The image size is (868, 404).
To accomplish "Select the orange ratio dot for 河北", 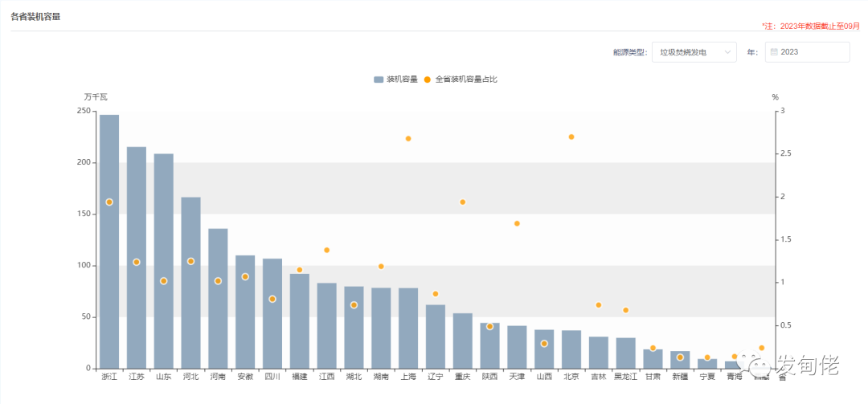I will 191,261.
